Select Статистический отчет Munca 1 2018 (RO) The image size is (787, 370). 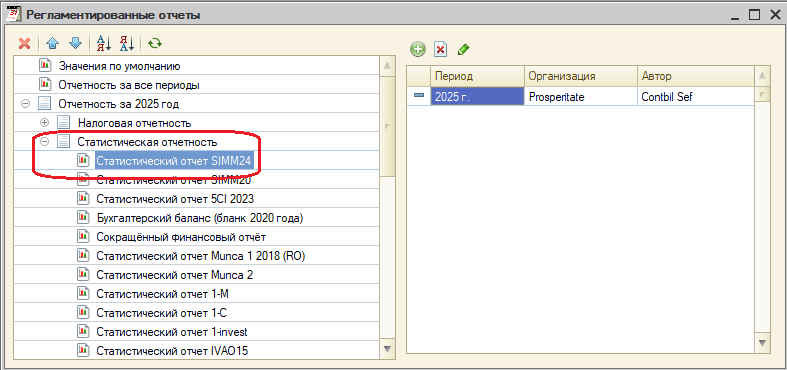pyautogui.click(x=201, y=256)
